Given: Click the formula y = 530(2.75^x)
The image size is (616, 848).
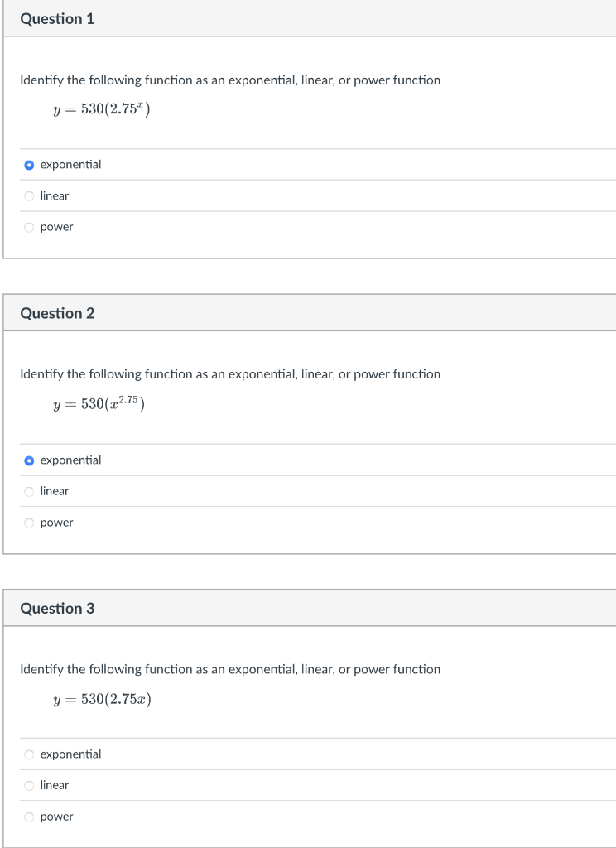Looking at the screenshot, I should [101, 110].
